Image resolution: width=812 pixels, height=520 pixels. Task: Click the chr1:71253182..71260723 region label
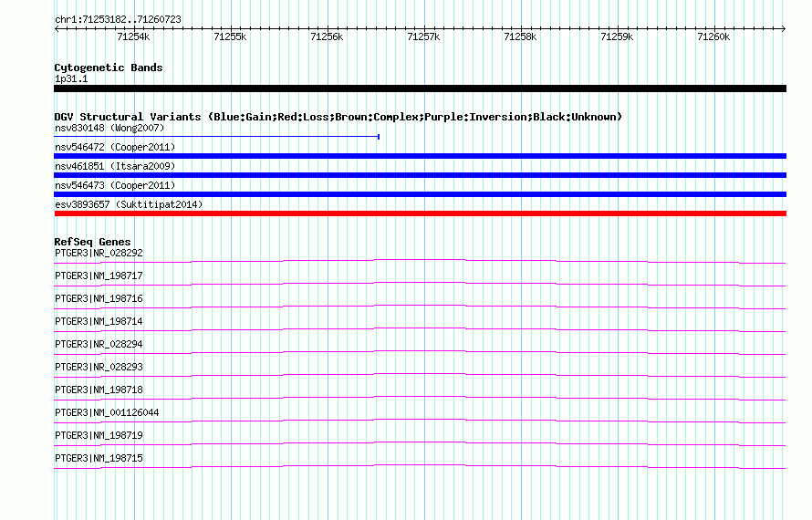(118, 19)
